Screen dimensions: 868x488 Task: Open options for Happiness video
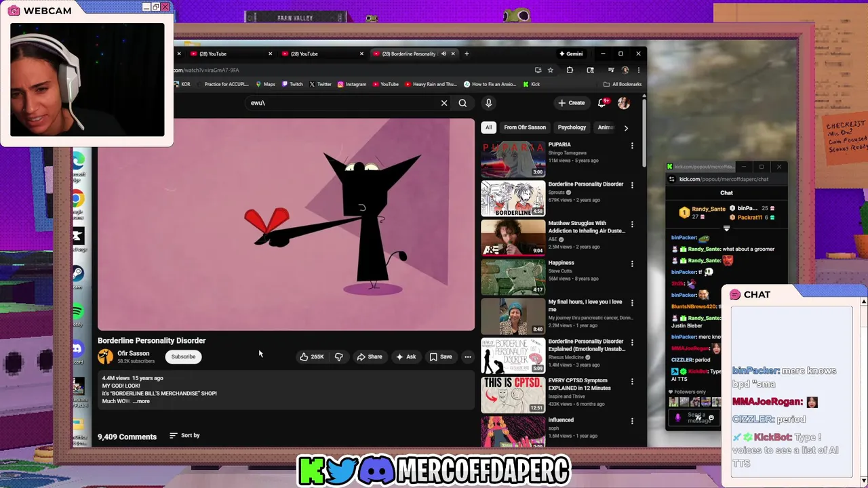[632, 264]
